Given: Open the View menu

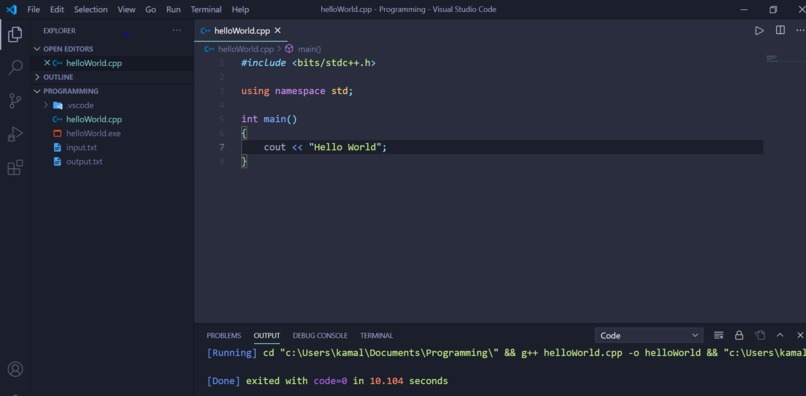Looking at the screenshot, I should (x=126, y=9).
